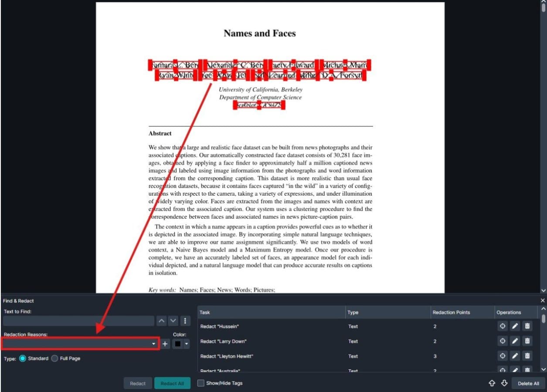Open search options via three-dot icon
Screen dimensions: 547x392
point(185,321)
